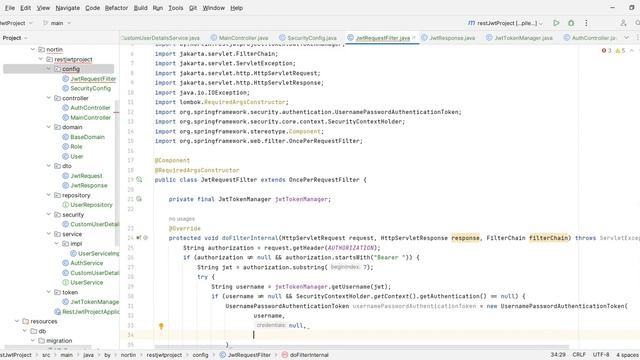Click the warnings indicator showing 5
The height and width of the screenshot is (360, 640).
tap(620, 51)
